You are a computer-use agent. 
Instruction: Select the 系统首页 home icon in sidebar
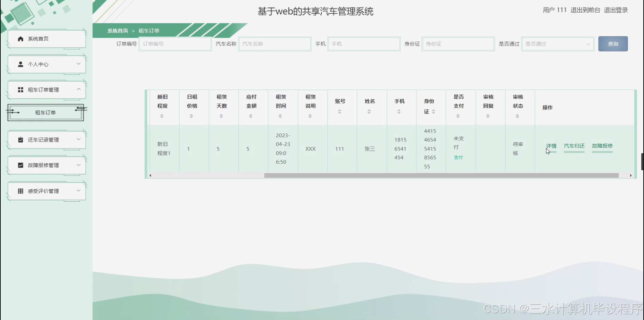coord(20,39)
